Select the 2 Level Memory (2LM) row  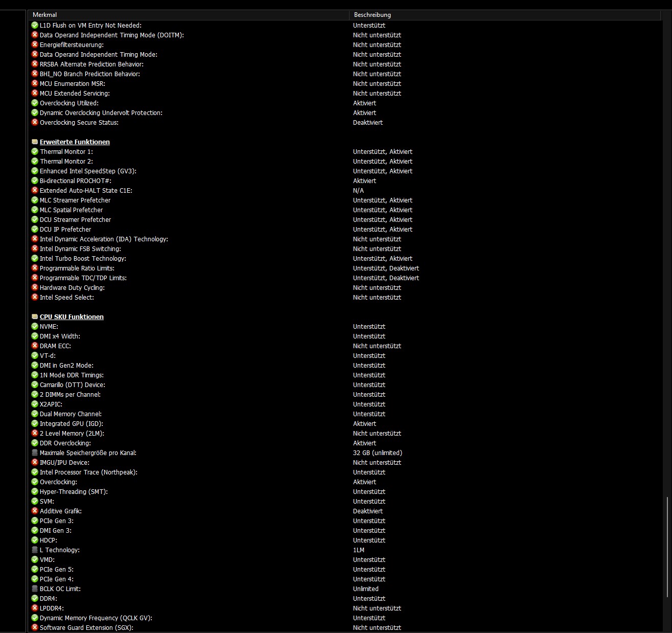345,434
